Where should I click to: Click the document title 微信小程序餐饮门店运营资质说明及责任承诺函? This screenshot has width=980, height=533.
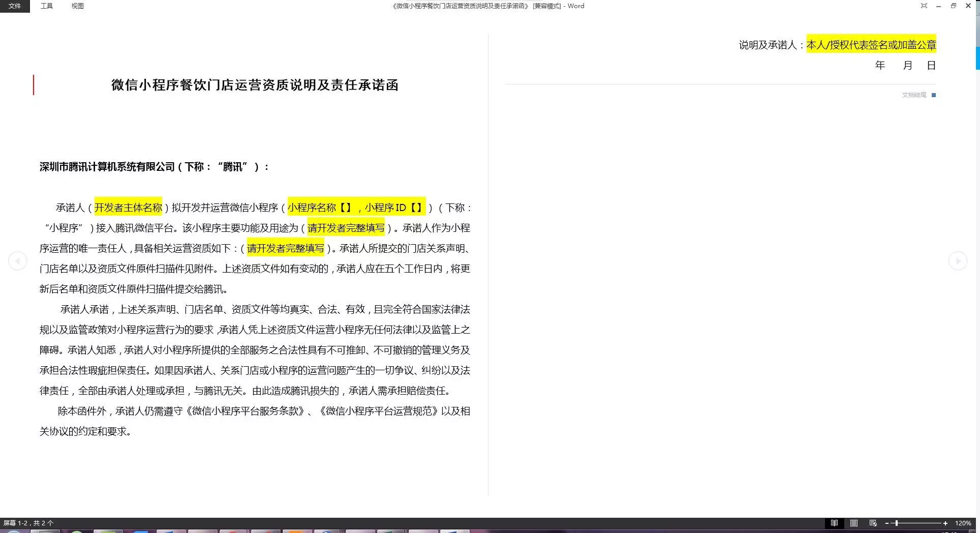255,85
